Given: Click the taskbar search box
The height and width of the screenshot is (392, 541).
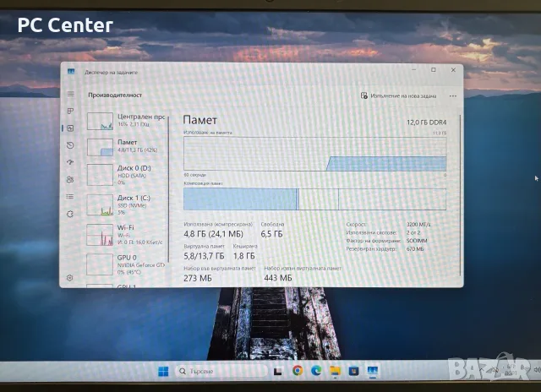Looking at the screenshot, I should (x=221, y=372).
